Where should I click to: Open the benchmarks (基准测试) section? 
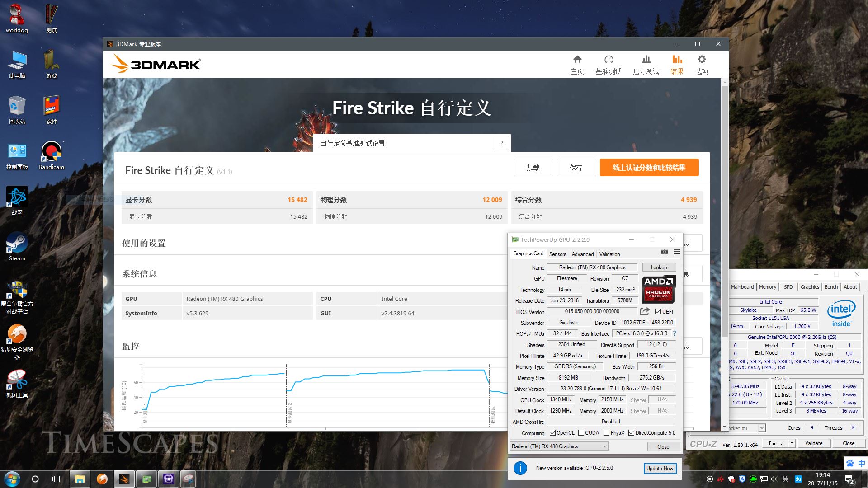tap(609, 65)
